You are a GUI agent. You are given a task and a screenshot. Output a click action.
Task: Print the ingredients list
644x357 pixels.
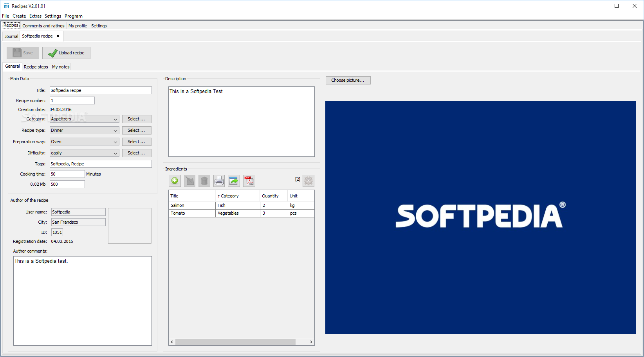point(219,181)
